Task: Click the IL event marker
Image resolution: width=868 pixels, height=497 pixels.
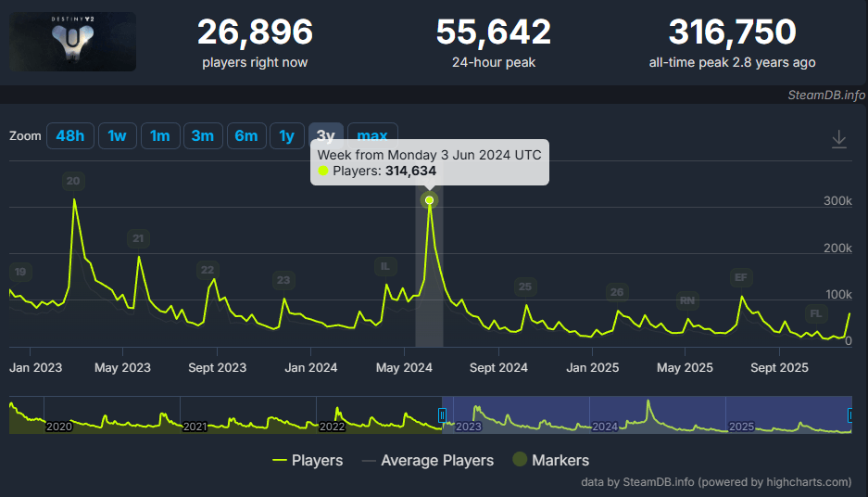Action: (384, 267)
